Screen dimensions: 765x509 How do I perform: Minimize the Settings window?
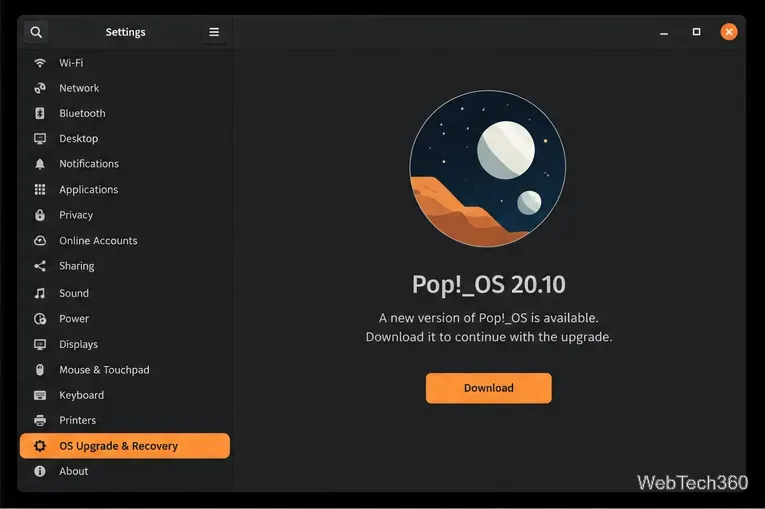664,33
